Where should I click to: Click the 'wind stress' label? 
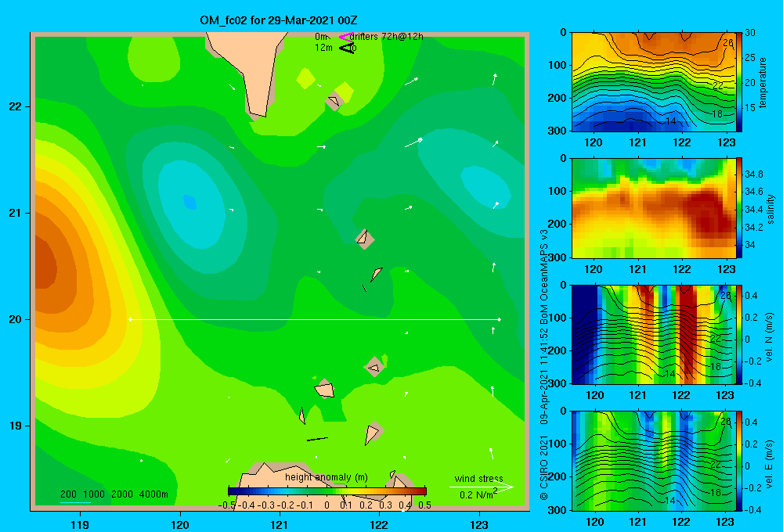point(479,478)
